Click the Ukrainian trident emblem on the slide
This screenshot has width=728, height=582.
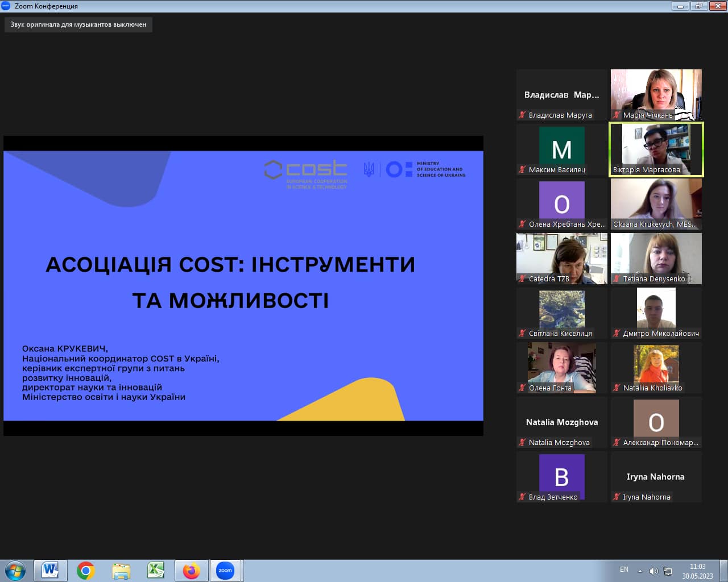(x=369, y=169)
